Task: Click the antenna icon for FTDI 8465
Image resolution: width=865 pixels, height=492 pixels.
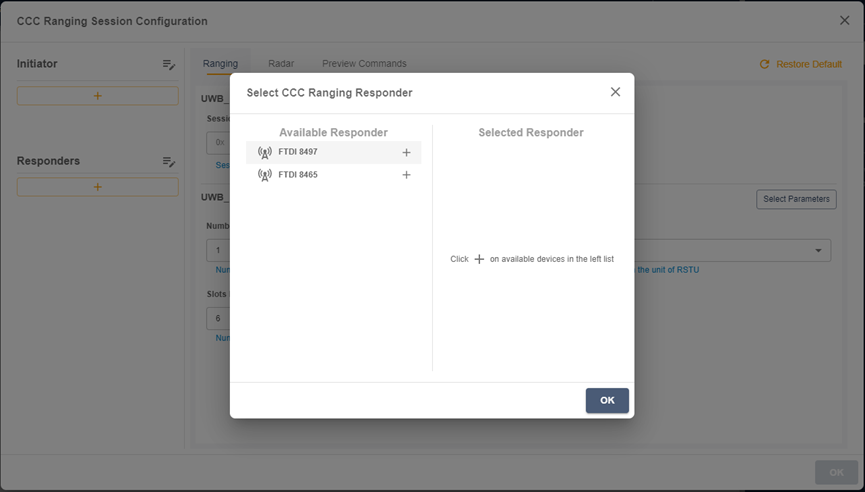Action: point(264,175)
